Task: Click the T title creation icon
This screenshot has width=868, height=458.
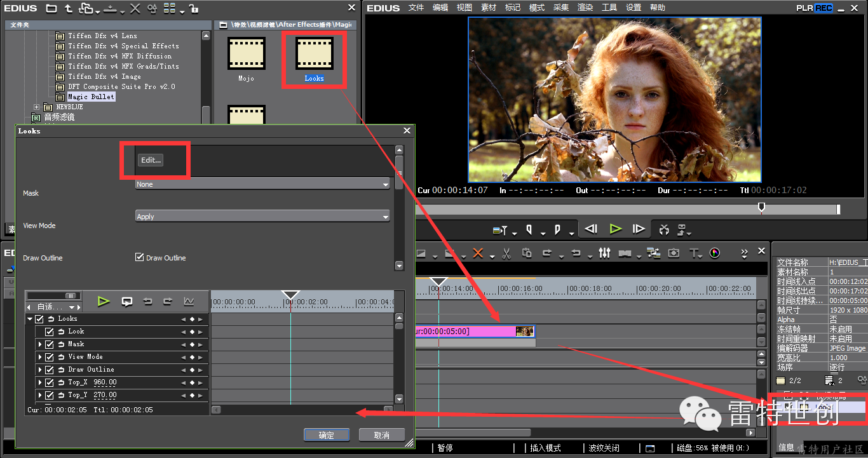Action: coord(693,253)
